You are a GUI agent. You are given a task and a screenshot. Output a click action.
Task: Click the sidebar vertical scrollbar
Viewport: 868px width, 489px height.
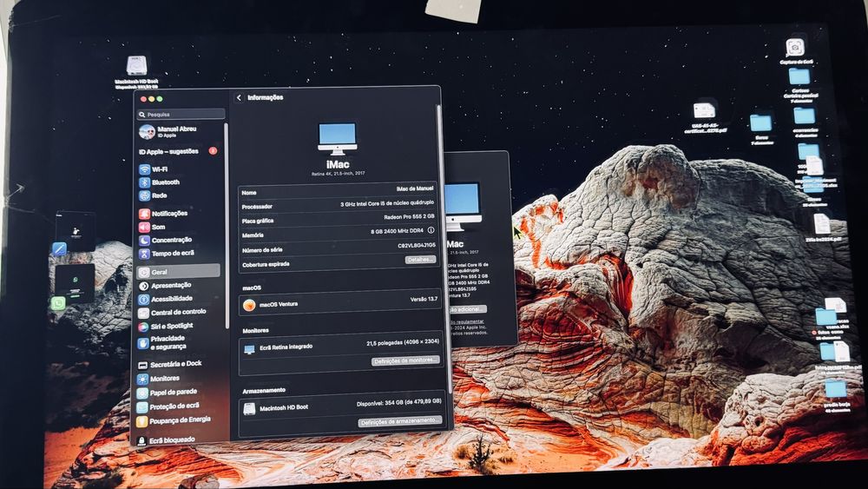tap(227, 224)
